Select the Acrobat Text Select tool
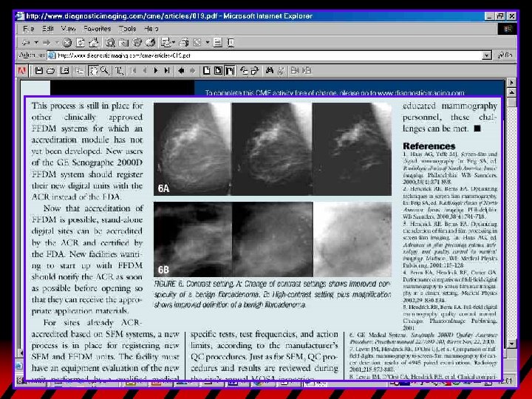This screenshot has width=532, height=399. pyautogui.click(x=120, y=71)
